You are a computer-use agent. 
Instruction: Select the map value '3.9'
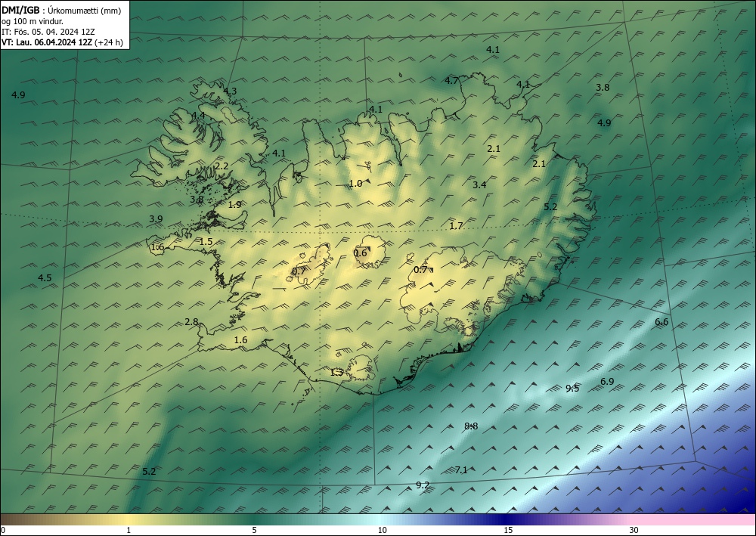pos(156,218)
